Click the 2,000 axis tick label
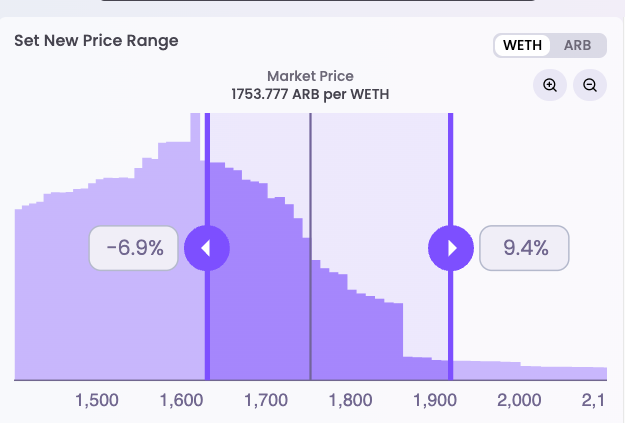 tap(518, 400)
